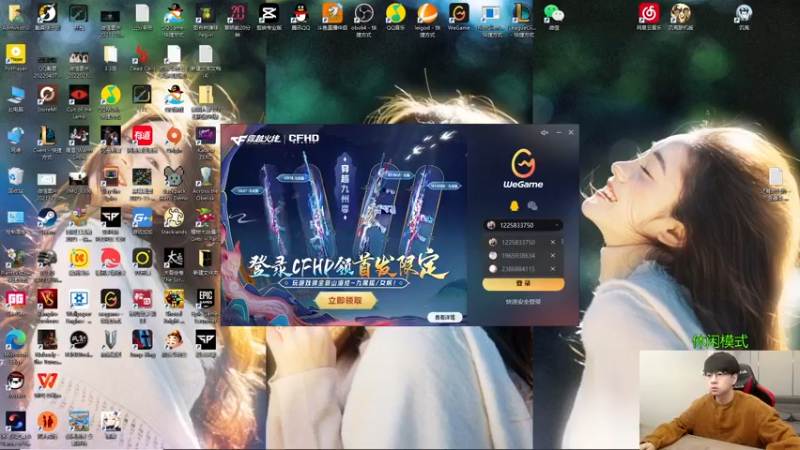800x450 pixels.
Task: Open the Cult of the Lamb shortcut
Action: pyautogui.click(x=79, y=102)
